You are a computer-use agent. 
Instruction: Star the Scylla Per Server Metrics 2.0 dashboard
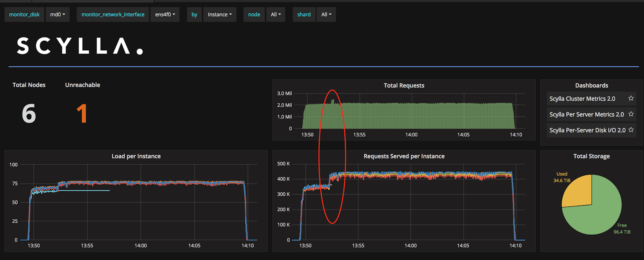tap(631, 114)
